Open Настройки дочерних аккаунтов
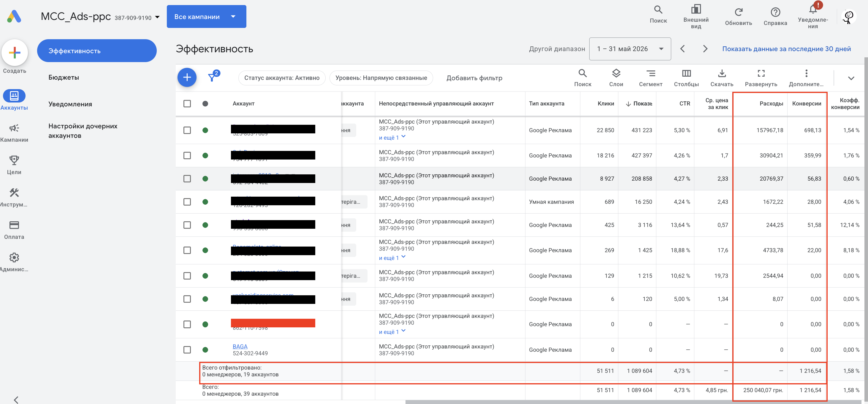Image resolution: width=868 pixels, height=404 pixels. tap(83, 131)
